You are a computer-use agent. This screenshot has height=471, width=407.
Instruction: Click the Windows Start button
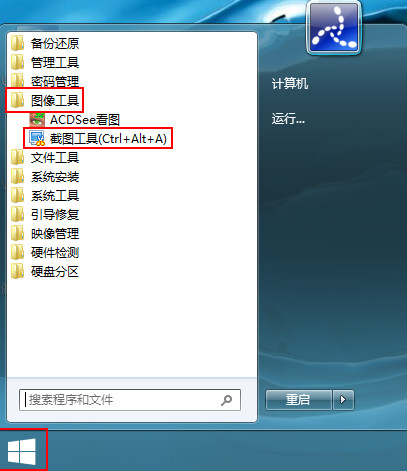pos(22,451)
